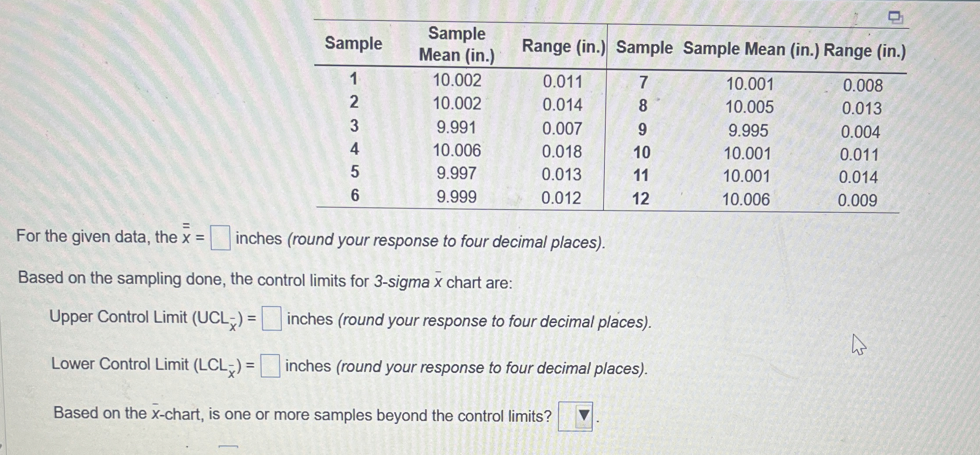
Task: Click the x-double-bar answer input box
Action: coord(221,238)
